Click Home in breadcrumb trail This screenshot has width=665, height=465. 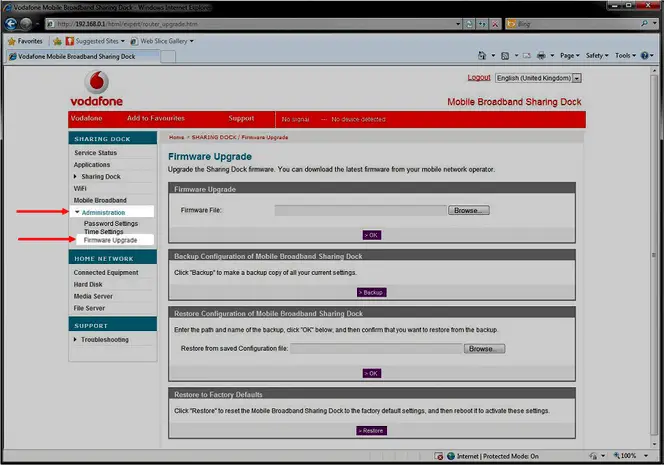pos(176,137)
